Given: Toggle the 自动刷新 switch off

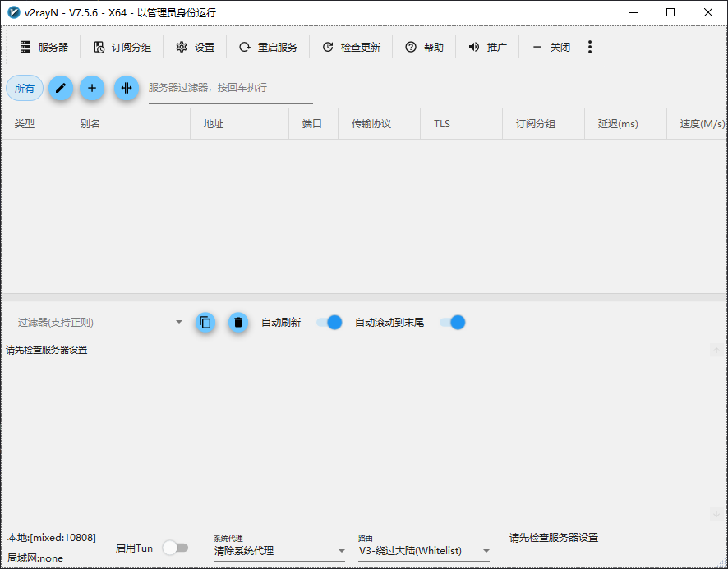Looking at the screenshot, I should pyautogui.click(x=329, y=323).
